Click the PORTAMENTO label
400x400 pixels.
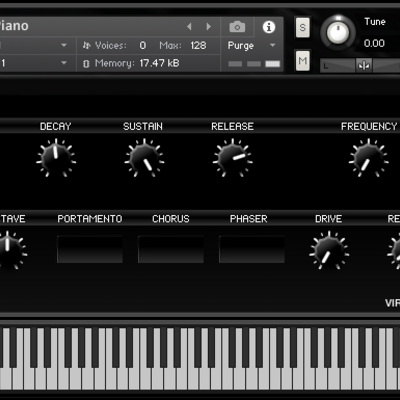90,219
